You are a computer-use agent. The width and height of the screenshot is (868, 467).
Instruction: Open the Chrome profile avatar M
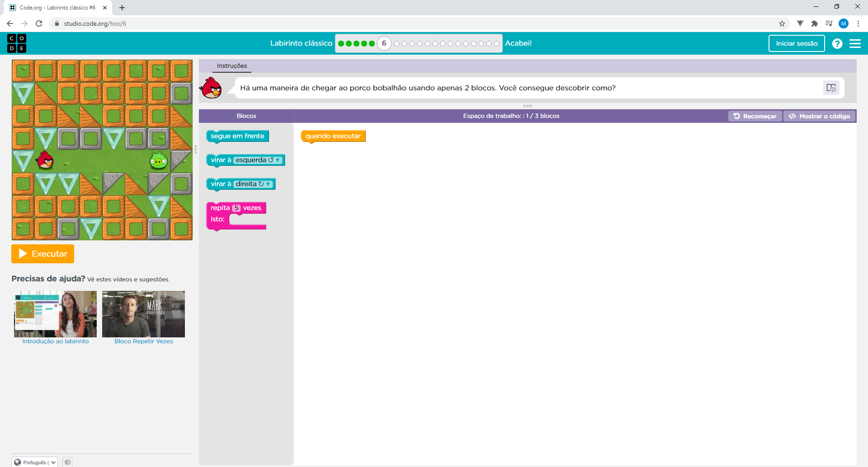click(844, 23)
